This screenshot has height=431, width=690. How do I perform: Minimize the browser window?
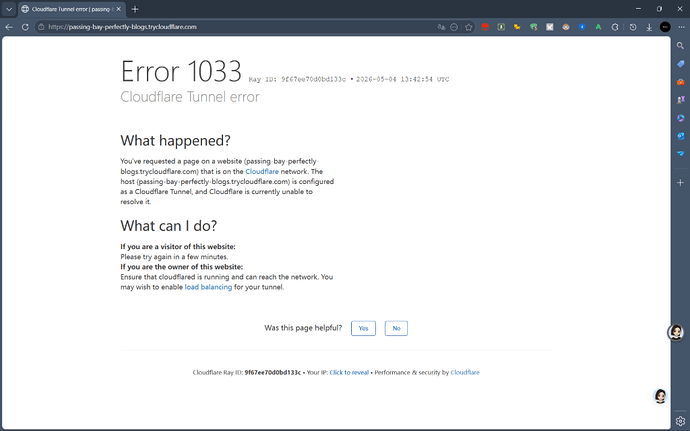coord(639,9)
